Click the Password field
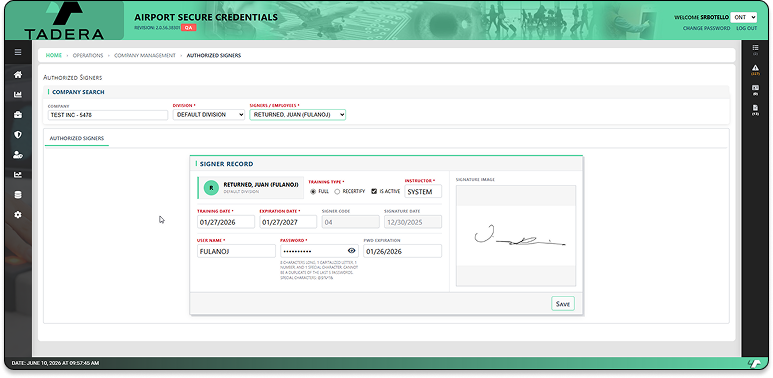Screen dimensions: 773x378 click(x=319, y=251)
